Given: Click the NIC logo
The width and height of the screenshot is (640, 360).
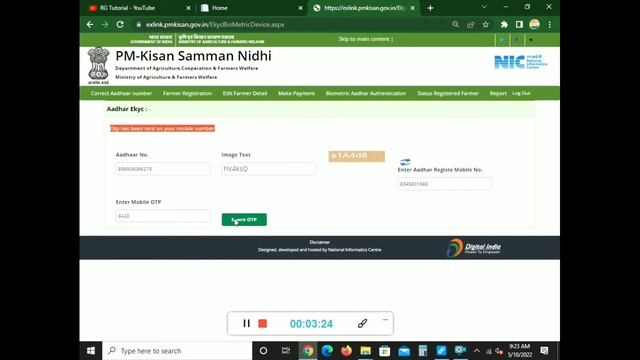Looking at the screenshot, I should [x=521, y=62].
